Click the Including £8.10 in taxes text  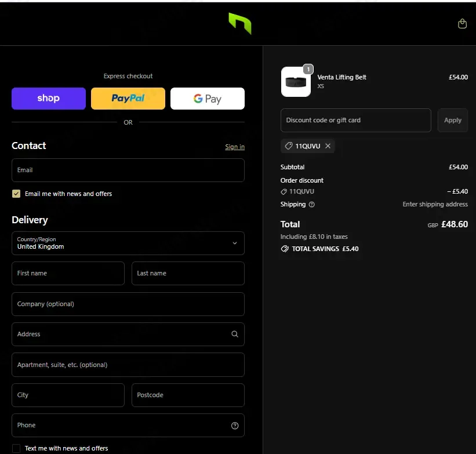coord(314,237)
